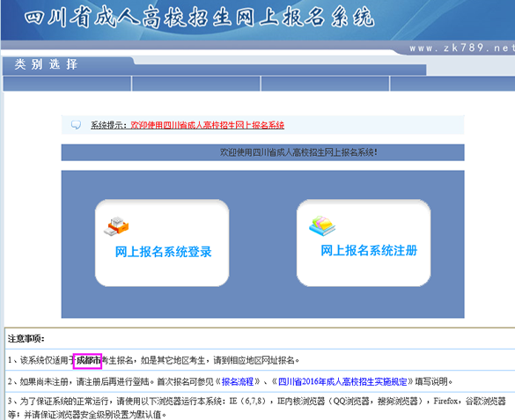515x420 pixels.
Task: Click the colorful books icon above registration
Action: coord(322,225)
